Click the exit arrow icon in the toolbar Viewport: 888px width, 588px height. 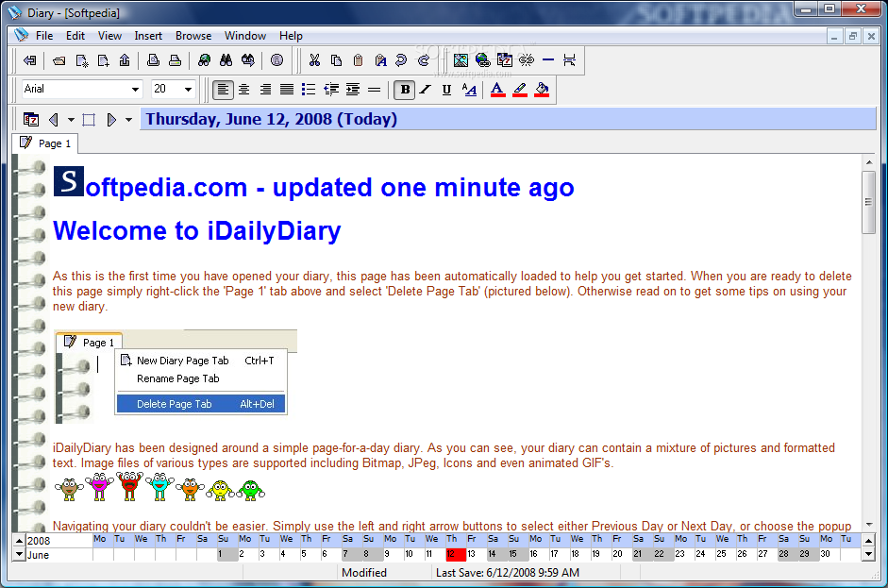(30, 60)
